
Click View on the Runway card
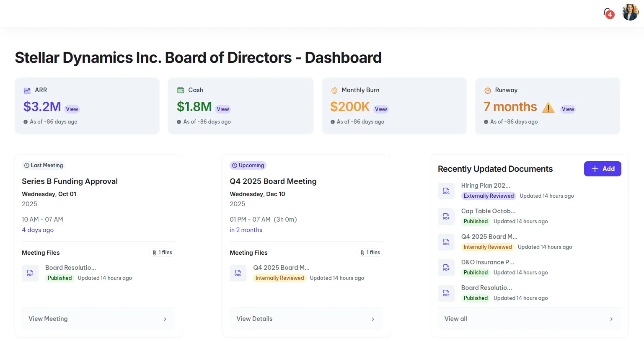tap(568, 109)
